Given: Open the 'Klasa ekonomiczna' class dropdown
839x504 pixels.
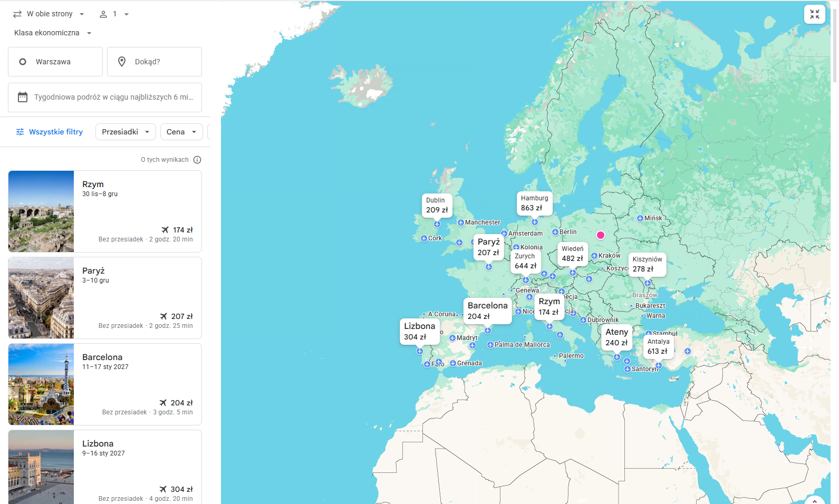Looking at the screenshot, I should [x=53, y=33].
